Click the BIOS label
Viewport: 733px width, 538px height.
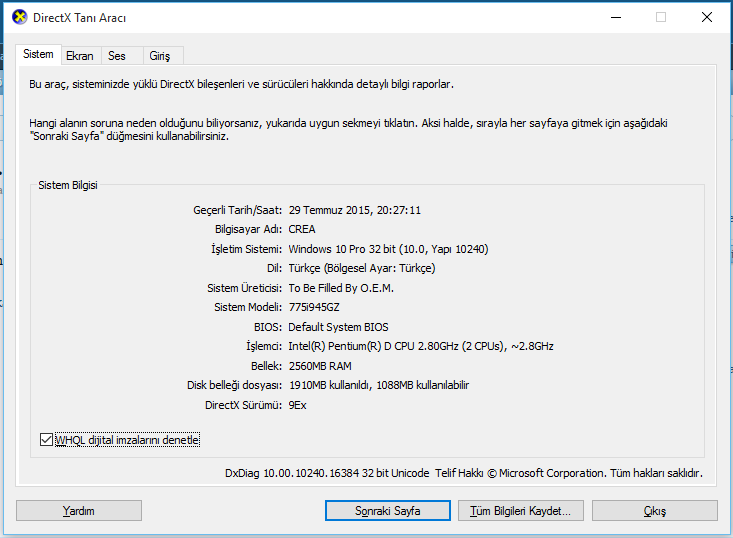268,327
